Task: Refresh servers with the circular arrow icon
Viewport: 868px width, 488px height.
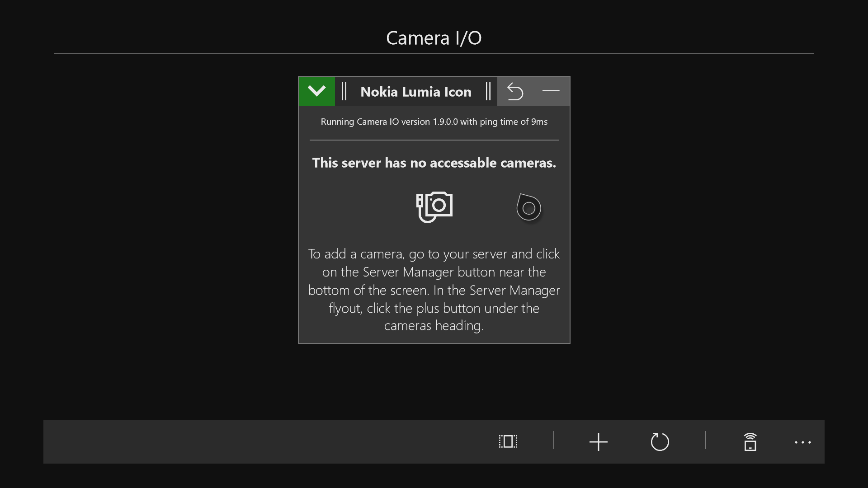Action: (x=660, y=441)
